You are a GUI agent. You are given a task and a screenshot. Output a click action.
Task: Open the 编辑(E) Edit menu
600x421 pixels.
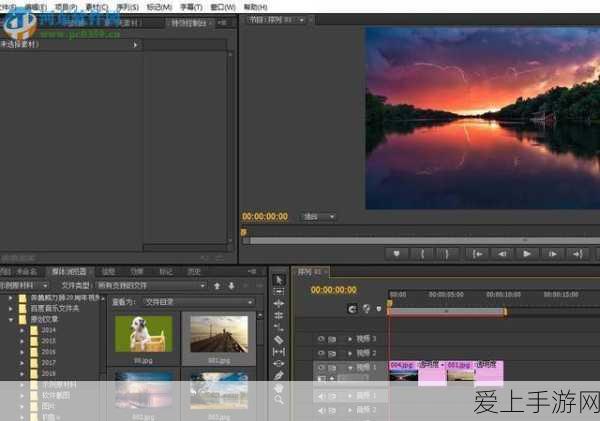click(x=36, y=7)
